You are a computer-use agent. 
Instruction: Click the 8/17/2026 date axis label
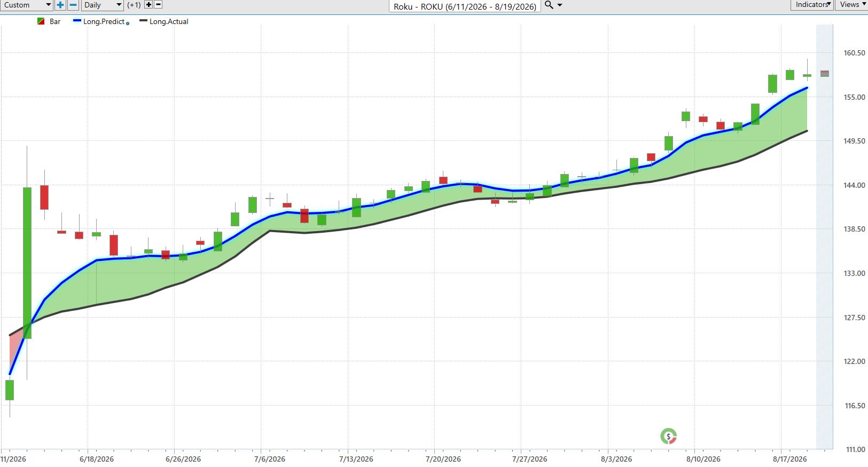[790, 459]
